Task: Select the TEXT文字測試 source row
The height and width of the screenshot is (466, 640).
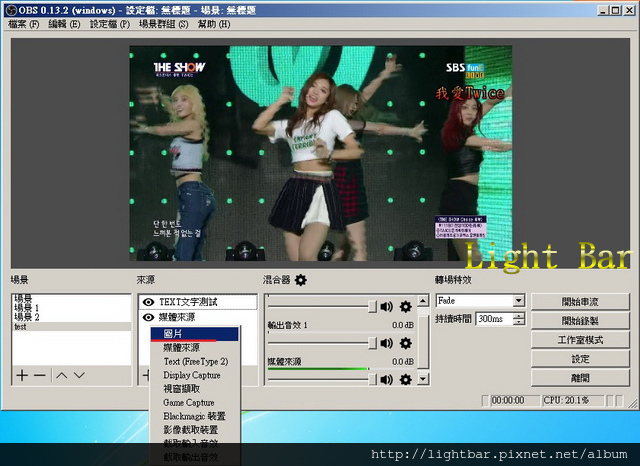Action: point(198,302)
